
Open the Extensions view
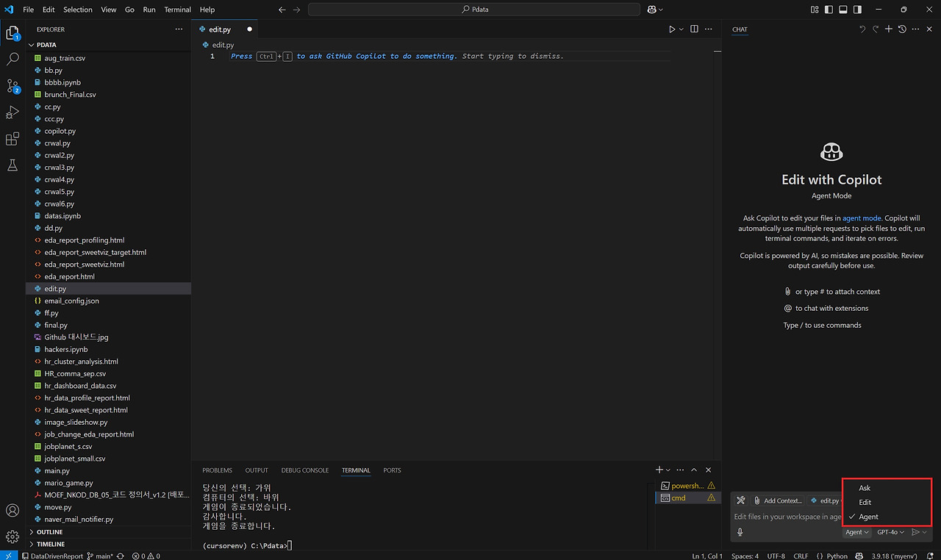(x=12, y=139)
